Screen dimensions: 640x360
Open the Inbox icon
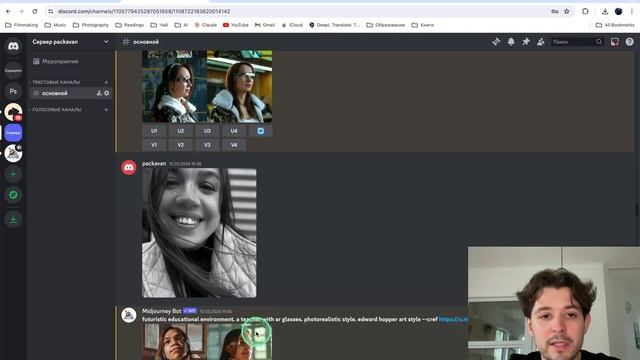[x=614, y=42]
